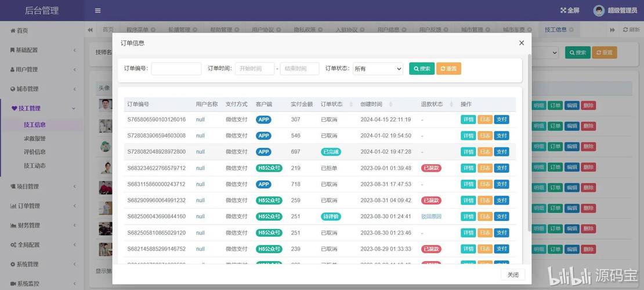Click 已完成 status badge for order S728082048928972800
This screenshot has width=644, height=290.
pos(331,151)
